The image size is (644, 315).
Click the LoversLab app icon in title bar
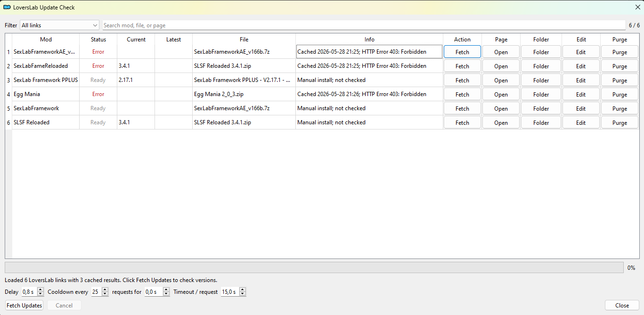click(7, 7)
